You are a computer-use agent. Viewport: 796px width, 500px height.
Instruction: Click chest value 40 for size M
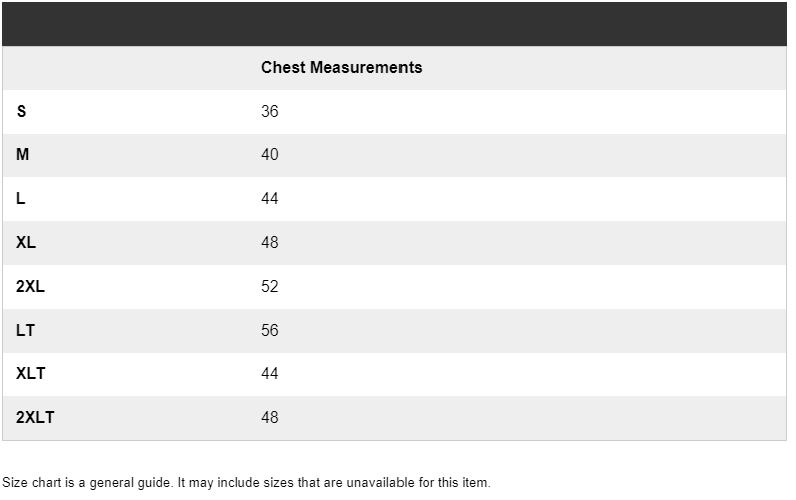tap(270, 154)
